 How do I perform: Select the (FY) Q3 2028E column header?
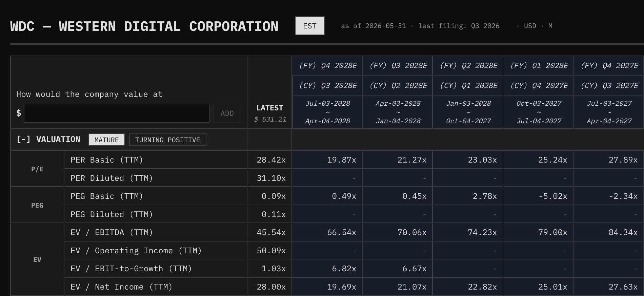click(398, 66)
